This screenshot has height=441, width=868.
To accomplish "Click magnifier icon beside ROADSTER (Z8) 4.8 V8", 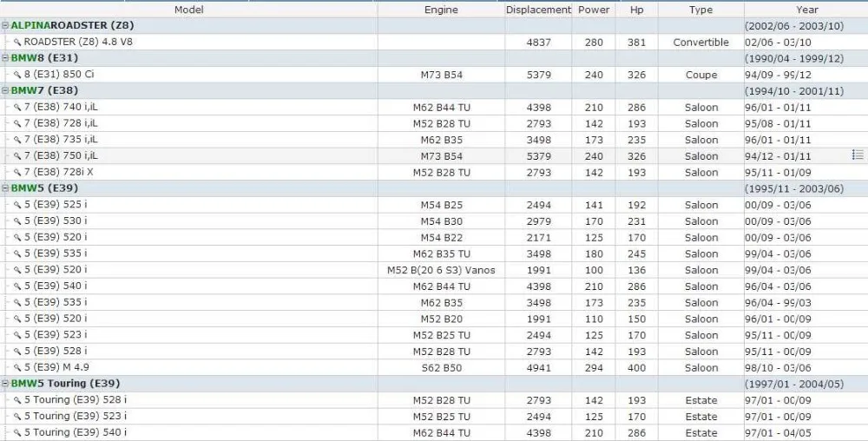I will (17, 42).
